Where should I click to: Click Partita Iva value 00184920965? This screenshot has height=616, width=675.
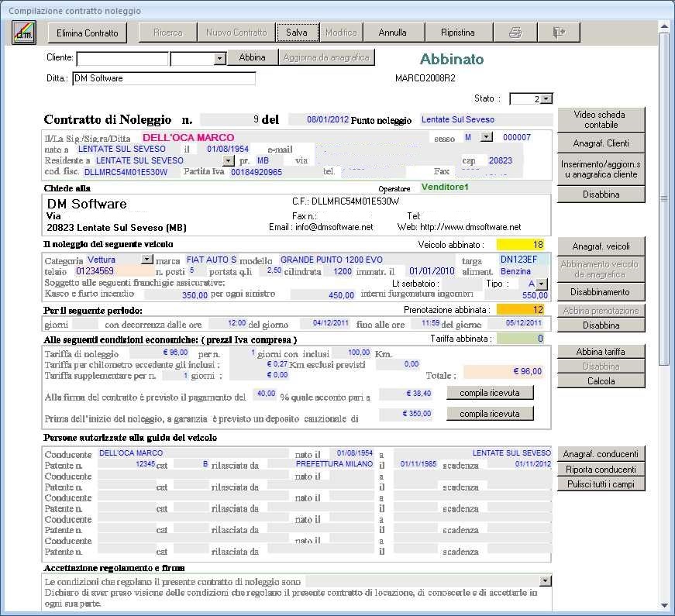(x=257, y=172)
